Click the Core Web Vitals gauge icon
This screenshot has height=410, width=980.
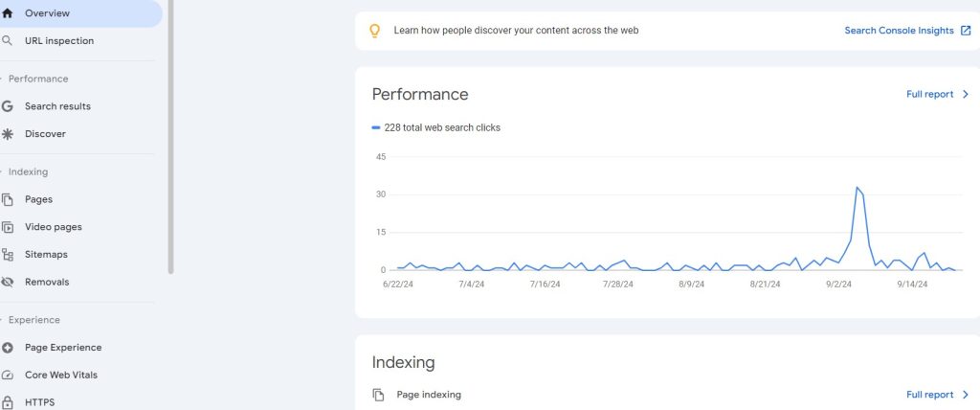tap(8, 376)
